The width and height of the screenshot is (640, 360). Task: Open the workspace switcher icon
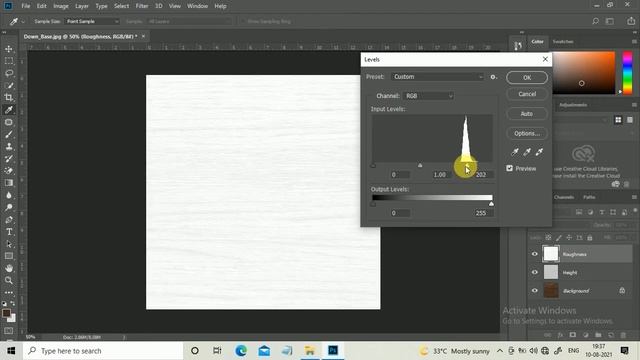[x=610, y=21]
